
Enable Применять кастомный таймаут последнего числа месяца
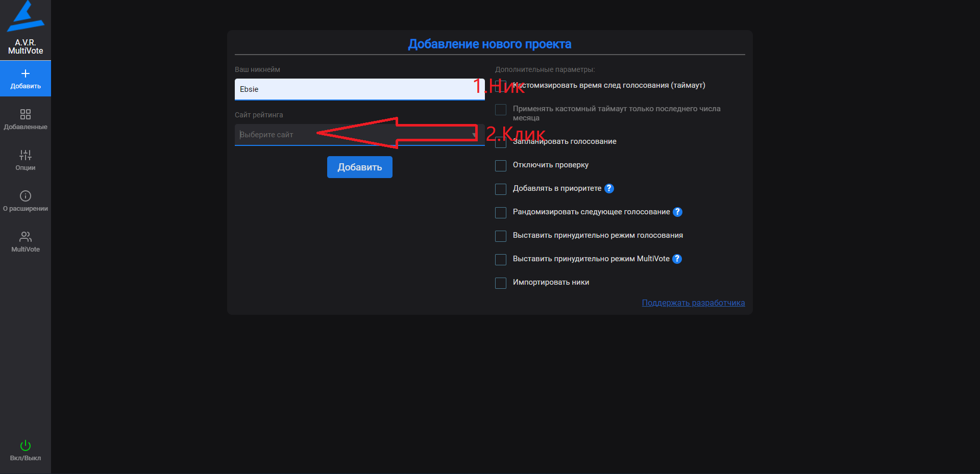pos(501,110)
